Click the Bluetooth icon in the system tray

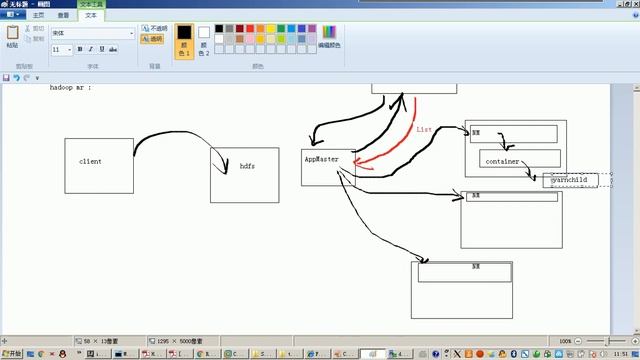coord(513,353)
